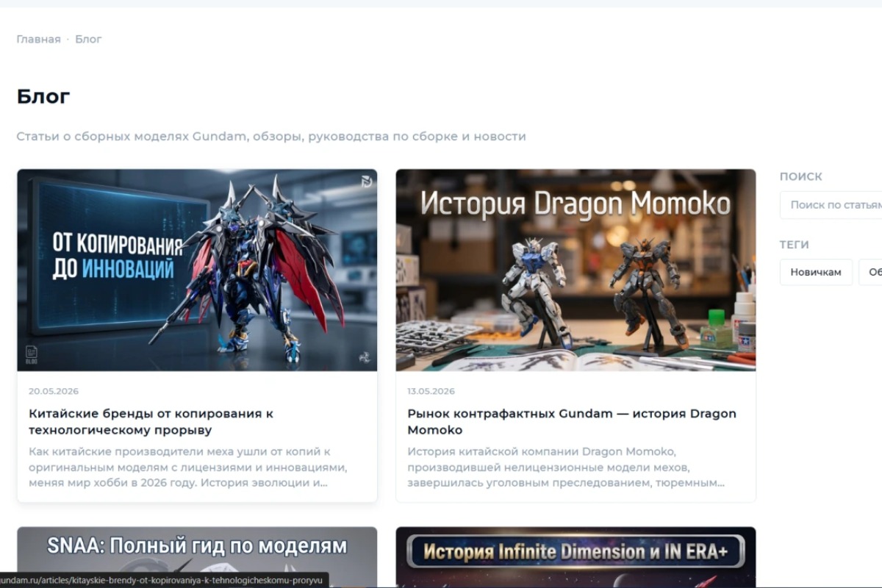Click the Блог page heading
882x588 pixels.
[x=43, y=96]
